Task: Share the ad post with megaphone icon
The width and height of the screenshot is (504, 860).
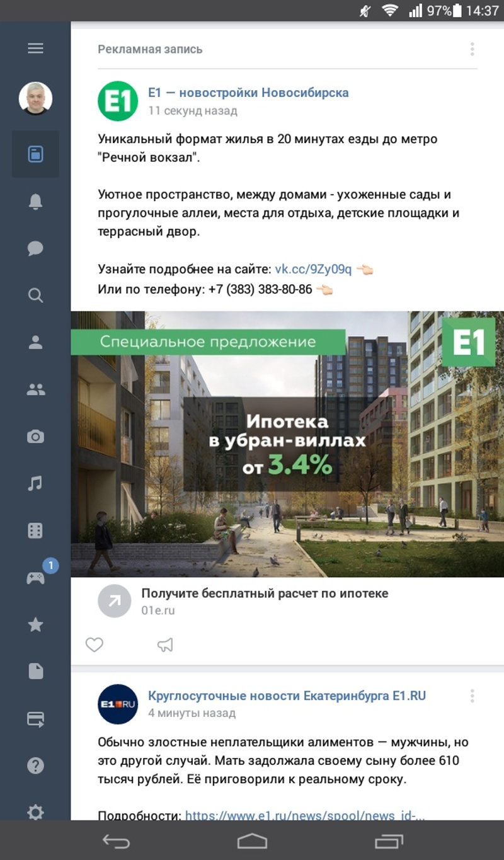Action: pos(164,645)
